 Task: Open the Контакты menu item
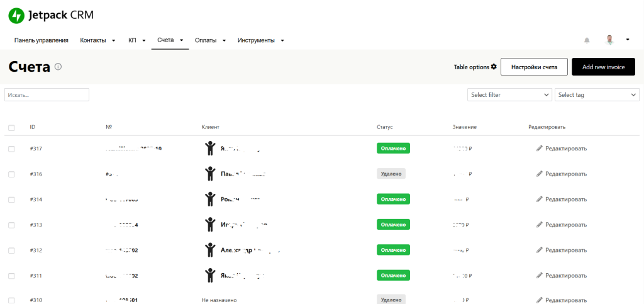point(93,40)
